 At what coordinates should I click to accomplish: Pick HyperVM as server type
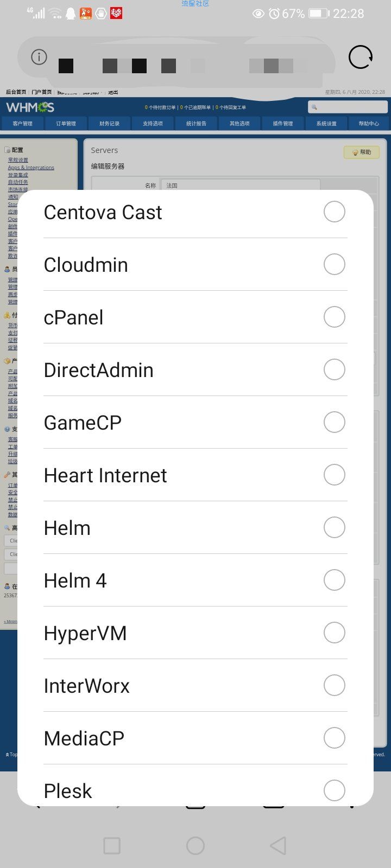pos(195,633)
